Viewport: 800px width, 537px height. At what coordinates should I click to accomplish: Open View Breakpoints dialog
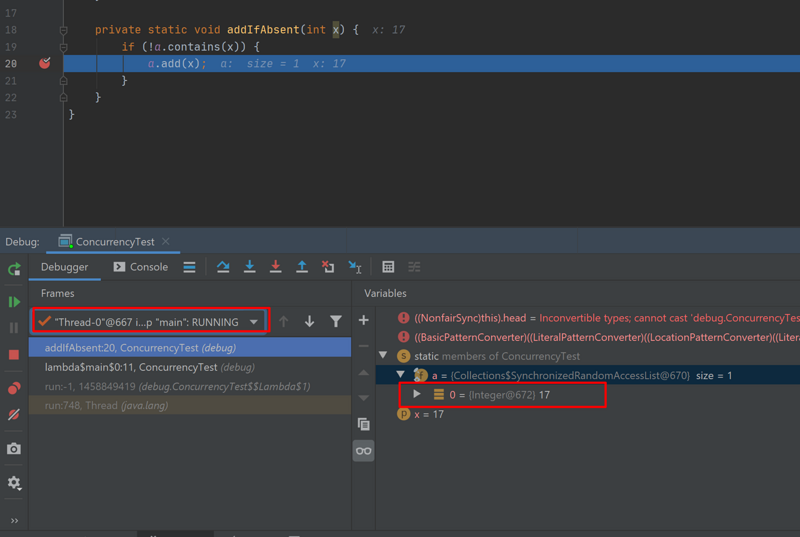point(14,388)
